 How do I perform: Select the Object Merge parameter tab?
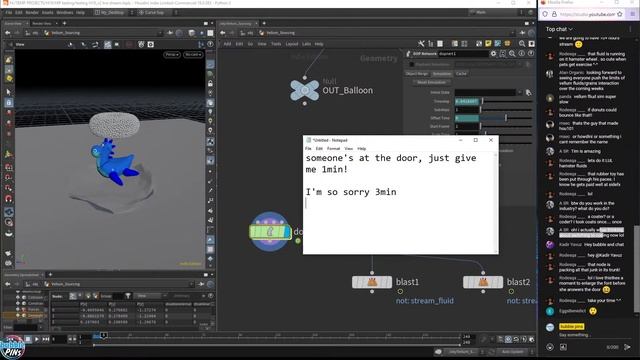(417, 74)
